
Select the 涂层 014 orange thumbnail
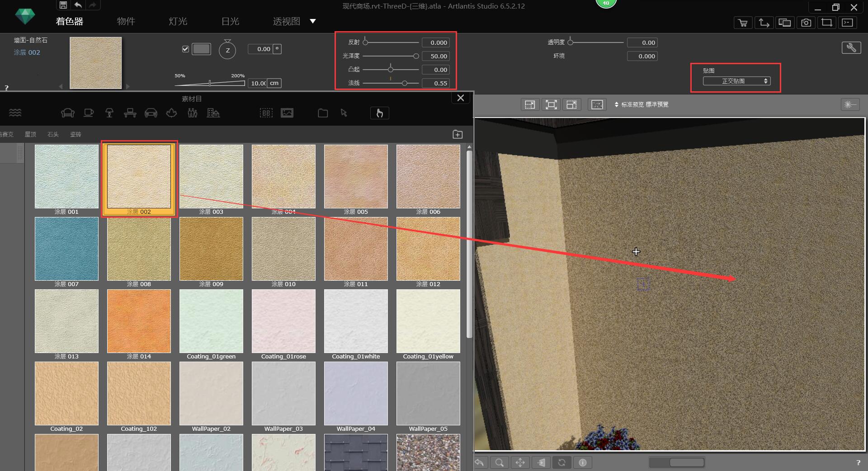tap(139, 321)
